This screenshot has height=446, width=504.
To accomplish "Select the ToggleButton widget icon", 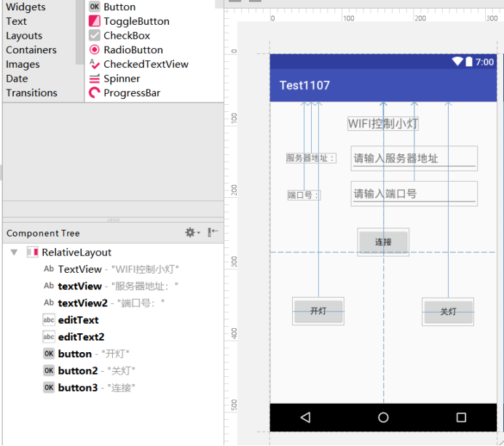I will coord(94,21).
